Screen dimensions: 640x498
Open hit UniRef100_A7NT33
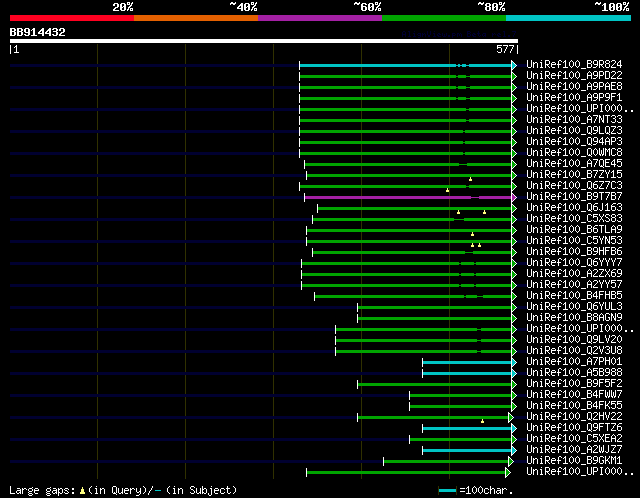[574, 120]
